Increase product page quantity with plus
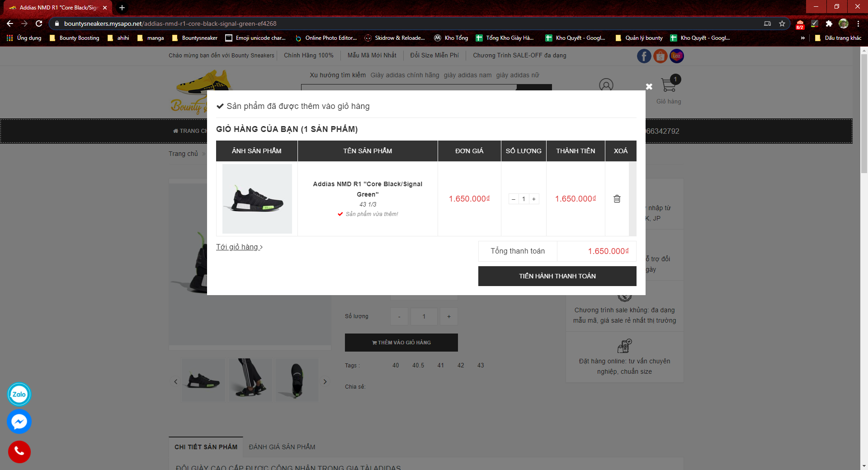Image resolution: width=868 pixels, height=470 pixels. [x=449, y=316]
